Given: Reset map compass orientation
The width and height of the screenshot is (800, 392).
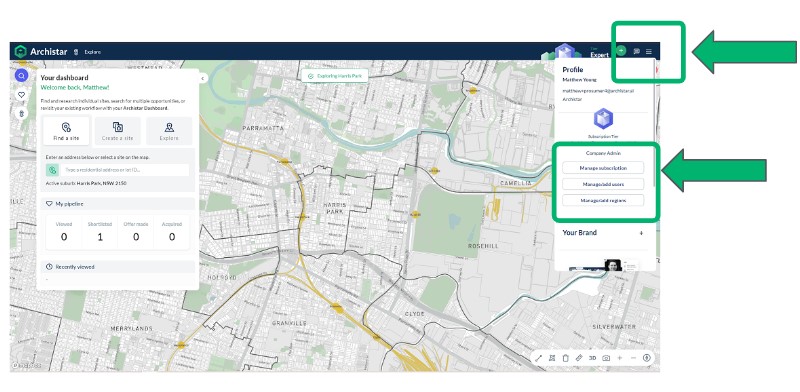Looking at the screenshot, I should (646, 358).
